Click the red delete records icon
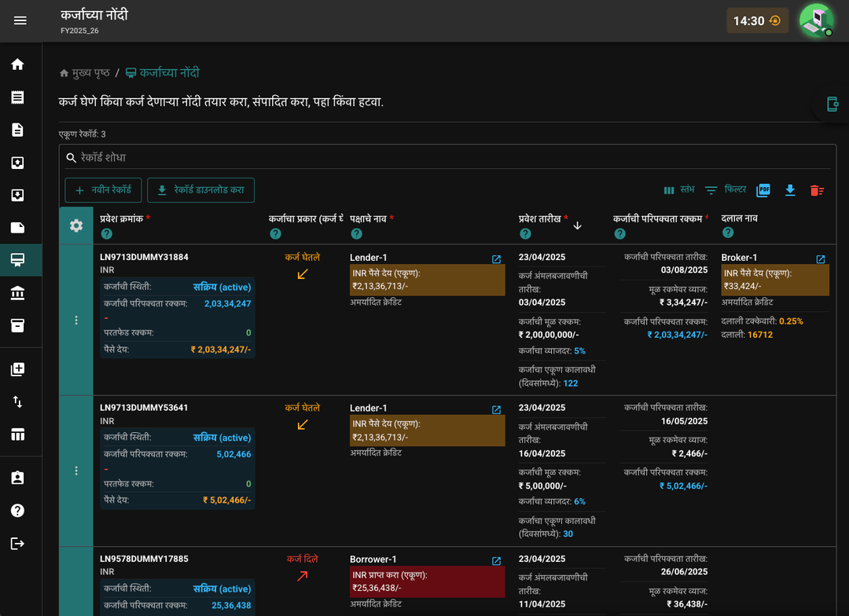Viewport: 849px width, 616px height. click(x=817, y=190)
